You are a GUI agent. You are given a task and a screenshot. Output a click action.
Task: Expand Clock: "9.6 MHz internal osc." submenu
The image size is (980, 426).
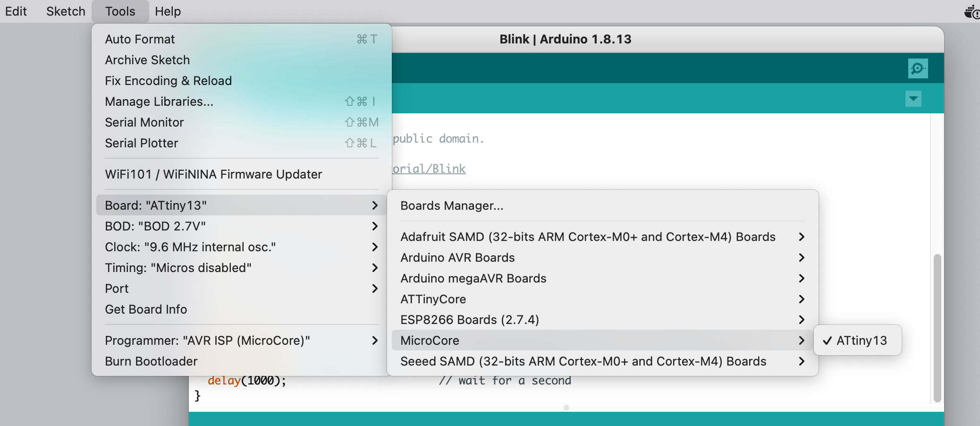coord(241,247)
